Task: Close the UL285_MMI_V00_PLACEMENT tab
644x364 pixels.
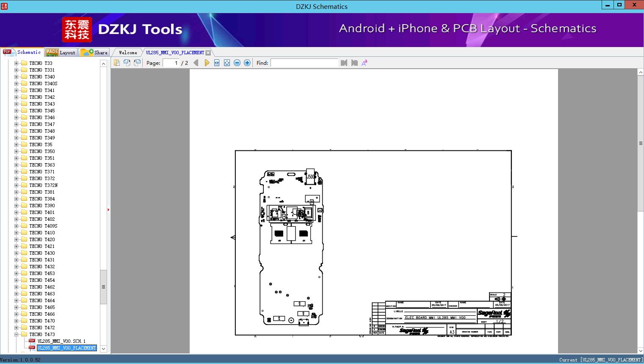Action: coord(208,53)
